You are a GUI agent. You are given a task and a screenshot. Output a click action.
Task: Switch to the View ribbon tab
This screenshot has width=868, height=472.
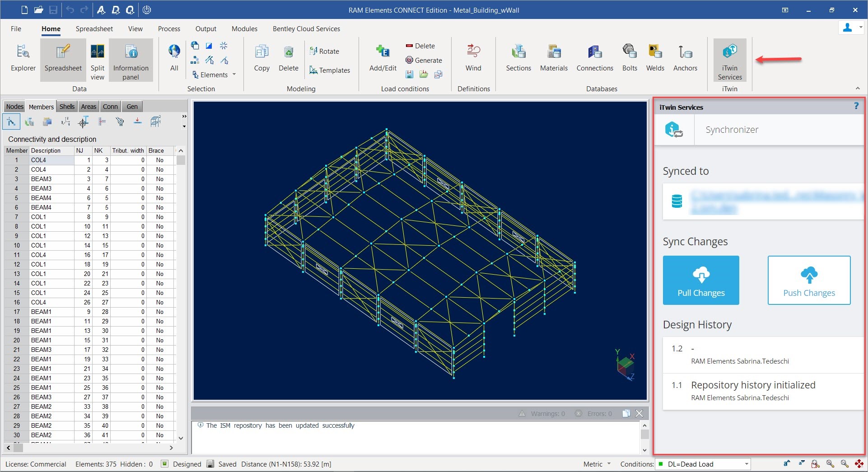[x=135, y=28]
